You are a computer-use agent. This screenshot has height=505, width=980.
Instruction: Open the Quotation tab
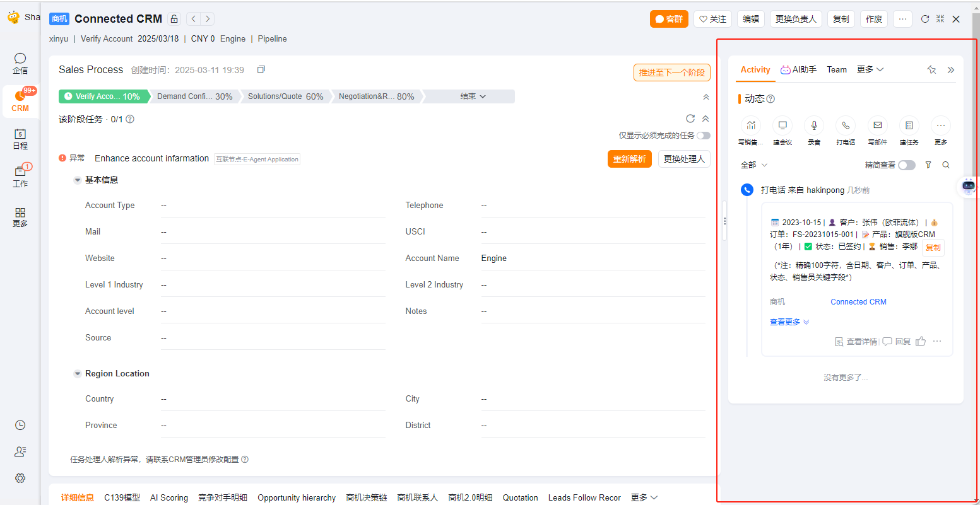[x=520, y=497]
